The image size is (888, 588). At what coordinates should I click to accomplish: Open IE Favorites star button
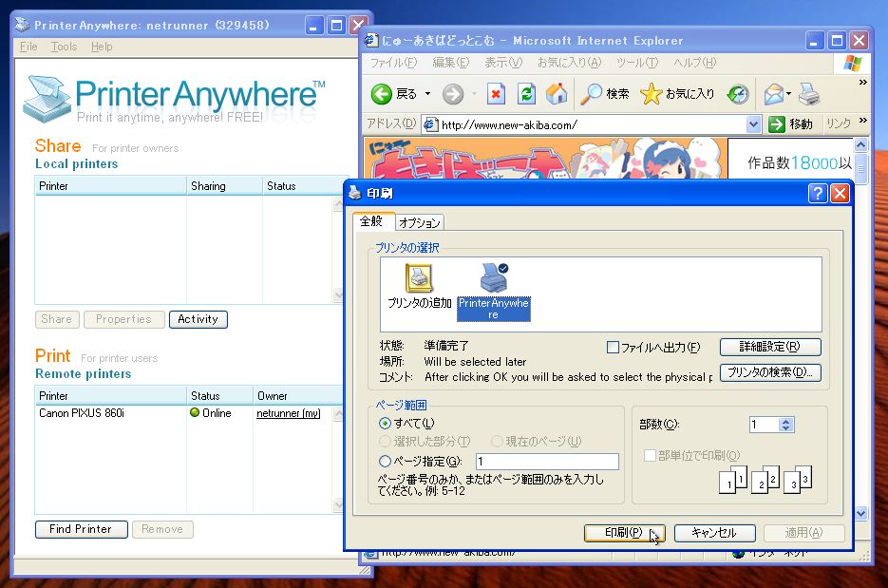click(x=651, y=94)
